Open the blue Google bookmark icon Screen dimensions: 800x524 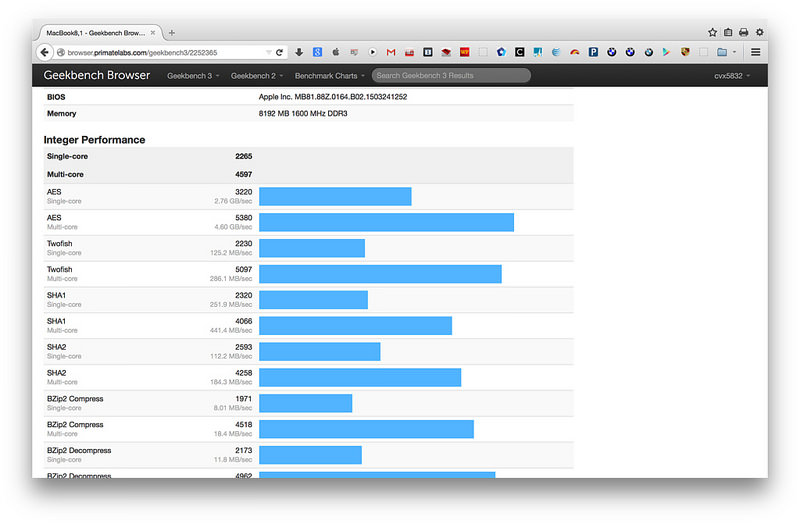[317, 52]
